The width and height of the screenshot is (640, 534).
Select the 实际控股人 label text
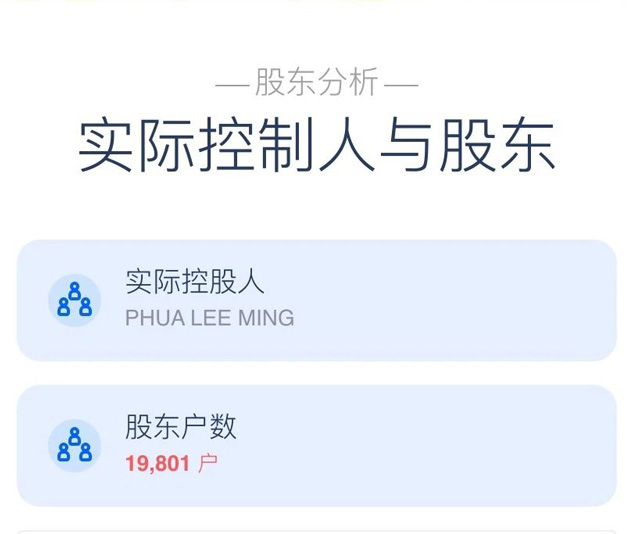point(195,282)
